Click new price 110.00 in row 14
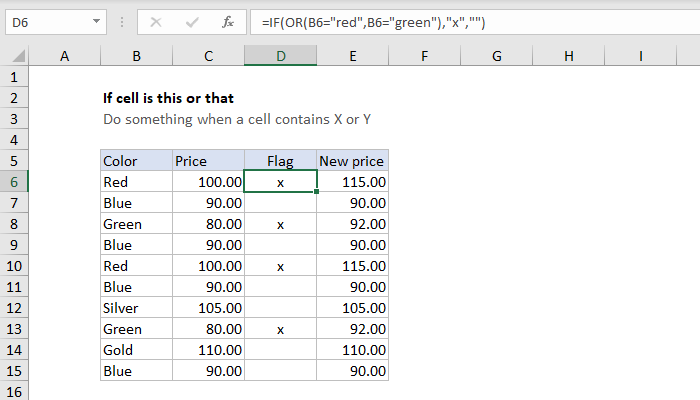This screenshot has width=700, height=400. [353, 350]
